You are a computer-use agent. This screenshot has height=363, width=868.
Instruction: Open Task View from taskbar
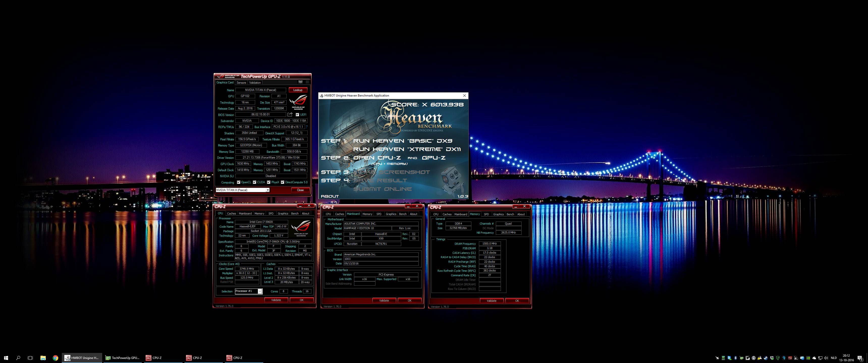point(30,358)
